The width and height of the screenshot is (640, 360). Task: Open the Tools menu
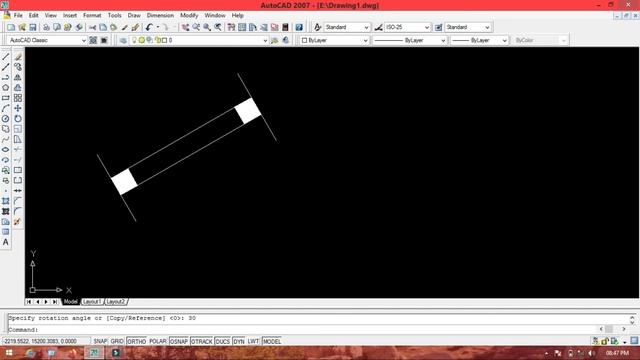pos(114,15)
